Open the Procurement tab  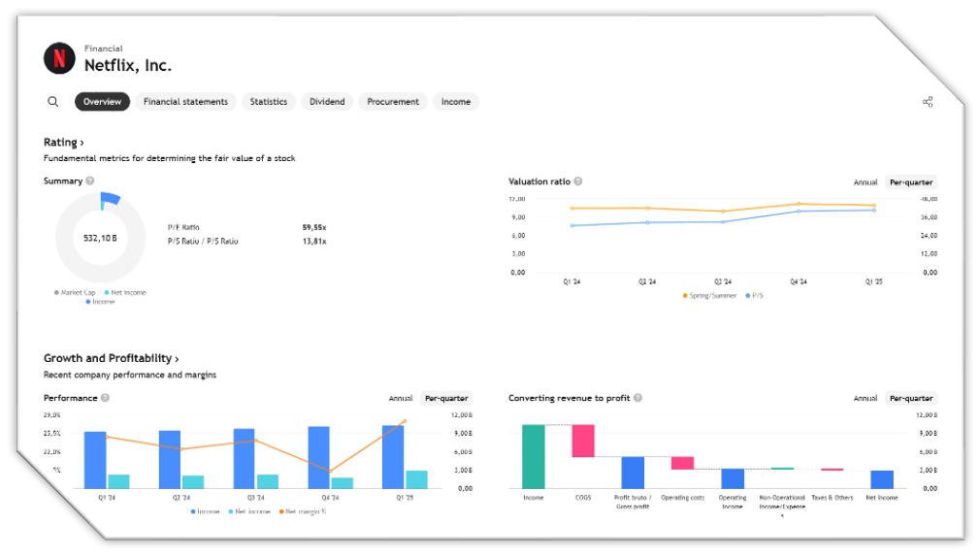point(393,101)
